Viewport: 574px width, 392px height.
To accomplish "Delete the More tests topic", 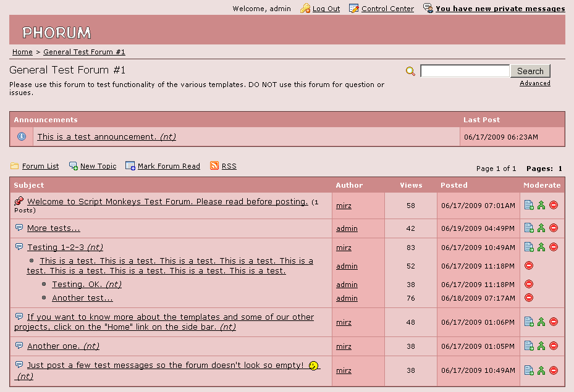I will pyautogui.click(x=554, y=228).
